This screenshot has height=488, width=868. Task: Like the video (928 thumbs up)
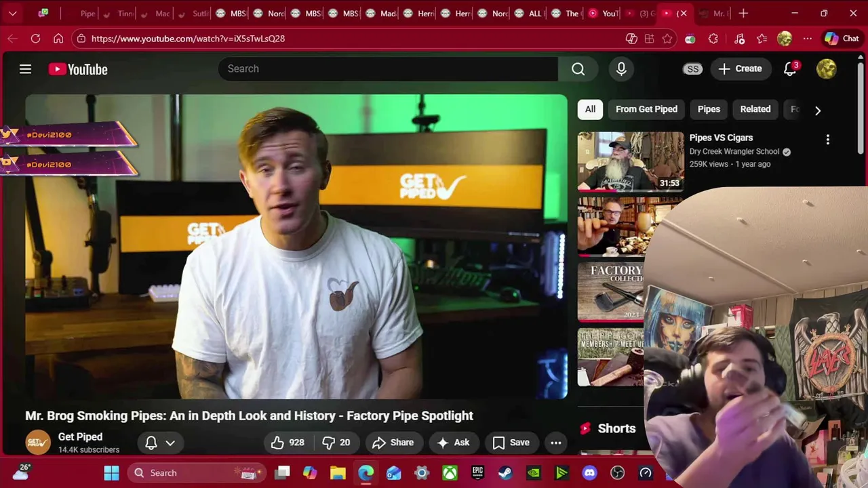[288, 443]
